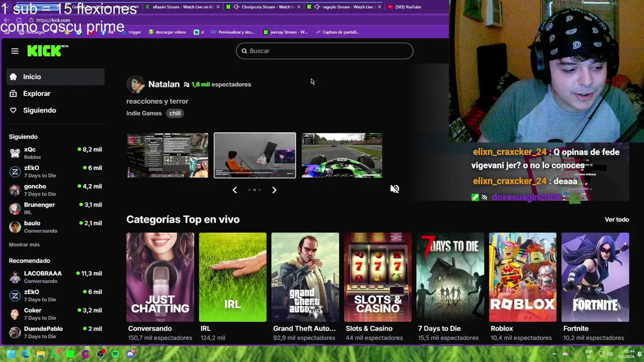Switch to Choriposta Stream browser tab
The image size is (644, 362).
[264, 7]
